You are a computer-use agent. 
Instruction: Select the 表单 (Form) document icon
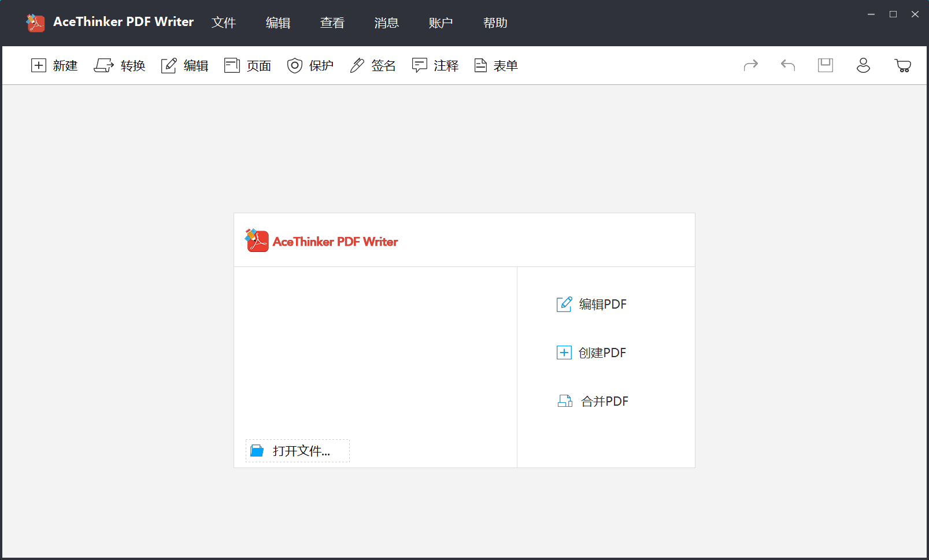480,65
